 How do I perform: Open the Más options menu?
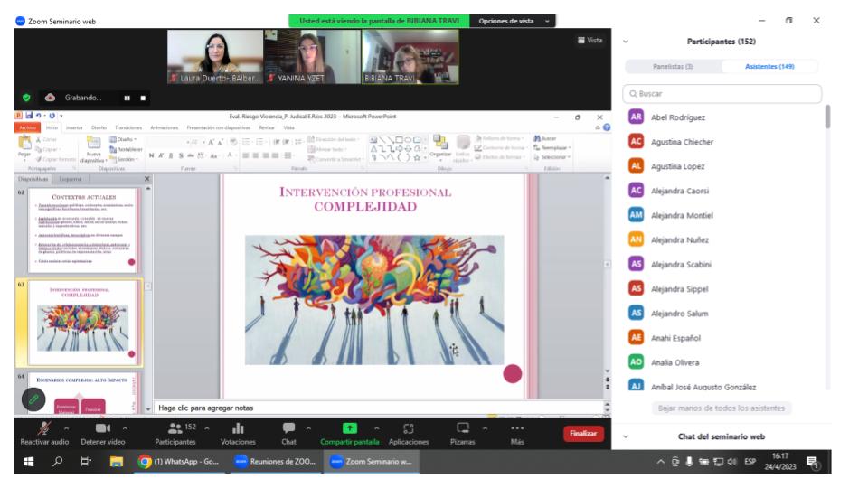517,433
